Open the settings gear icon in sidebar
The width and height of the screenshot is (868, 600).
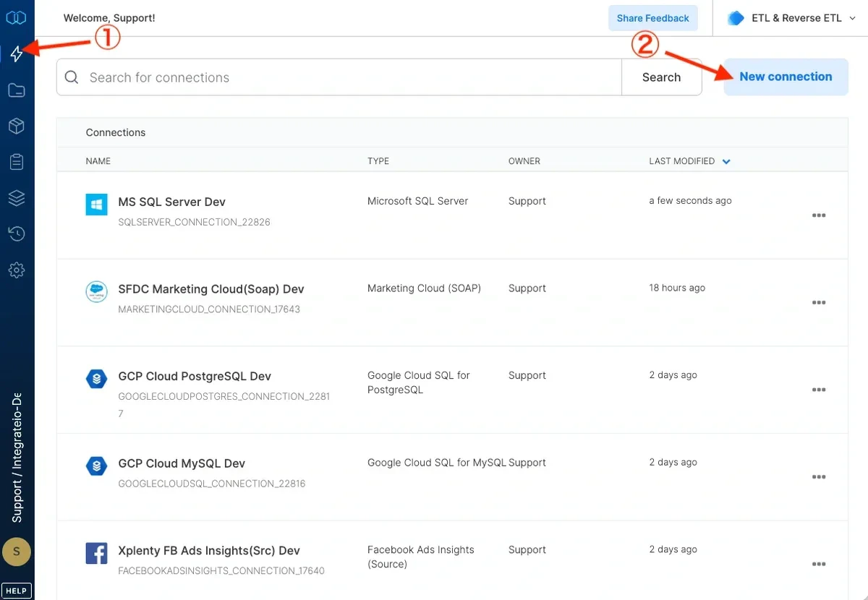[x=17, y=270]
